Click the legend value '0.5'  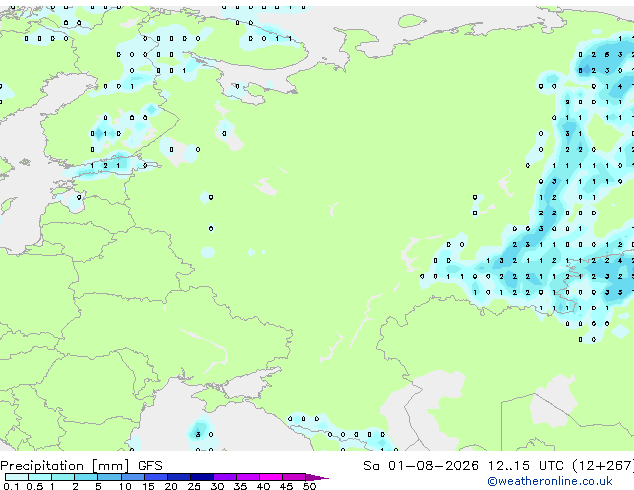point(35,486)
